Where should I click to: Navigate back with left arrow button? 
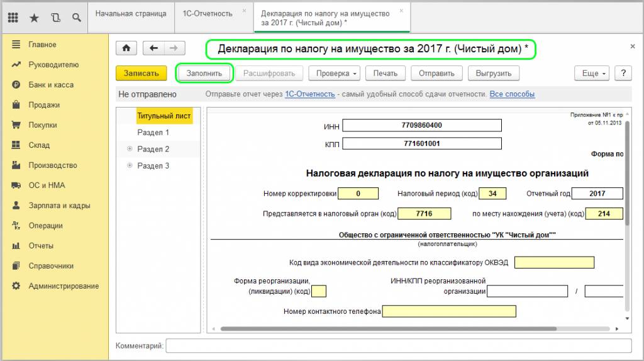pos(153,48)
